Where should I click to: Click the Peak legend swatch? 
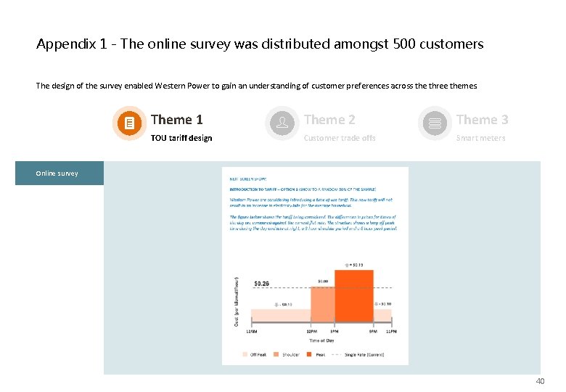pos(309,354)
